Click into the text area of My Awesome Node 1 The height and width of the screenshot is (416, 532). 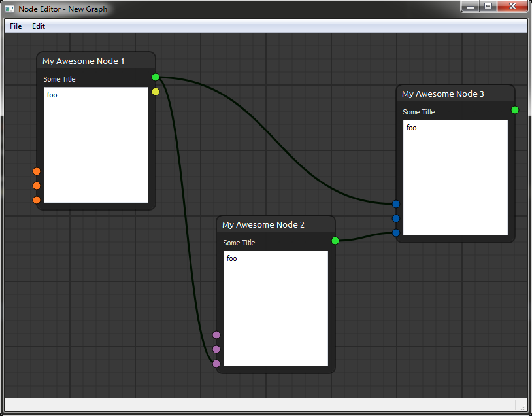click(x=96, y=145)
